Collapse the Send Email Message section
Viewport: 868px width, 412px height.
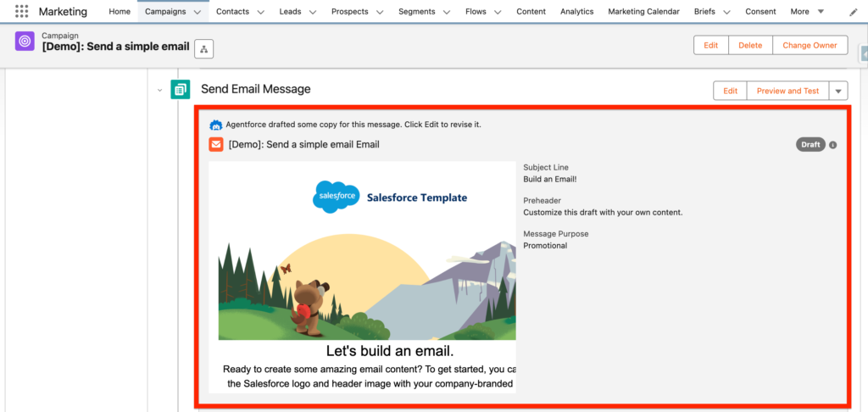coord(159,90)
